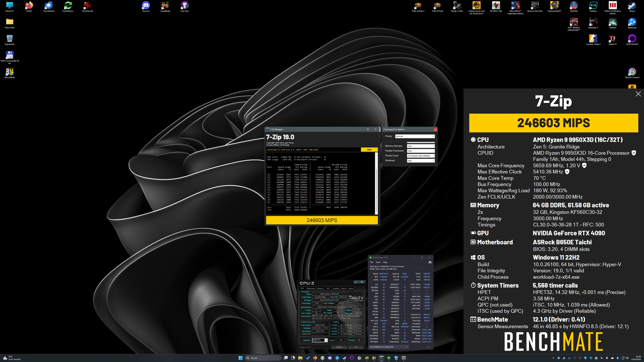
Task: Click the ZenTimings icon in the taskbar
Action: pos(389,358)
